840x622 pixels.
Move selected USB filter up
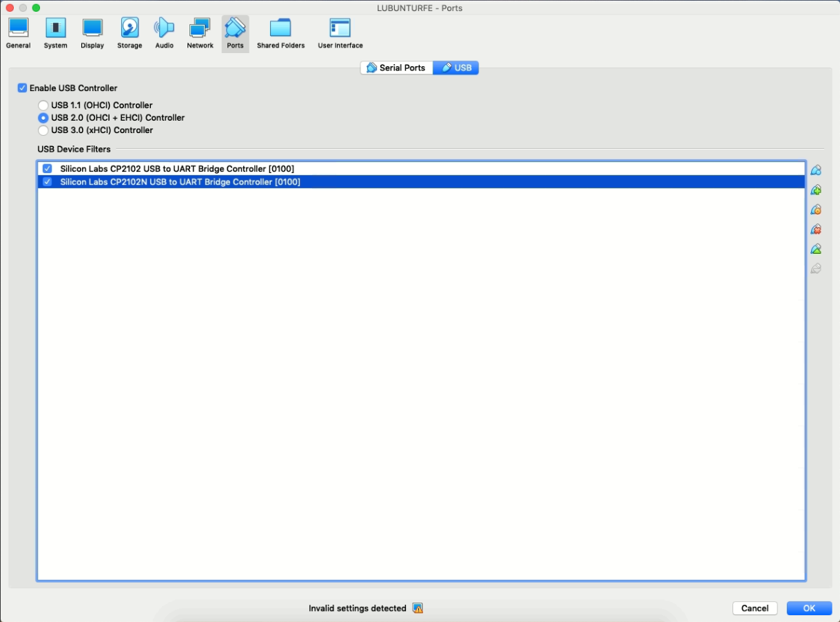[x=816, y=249]
